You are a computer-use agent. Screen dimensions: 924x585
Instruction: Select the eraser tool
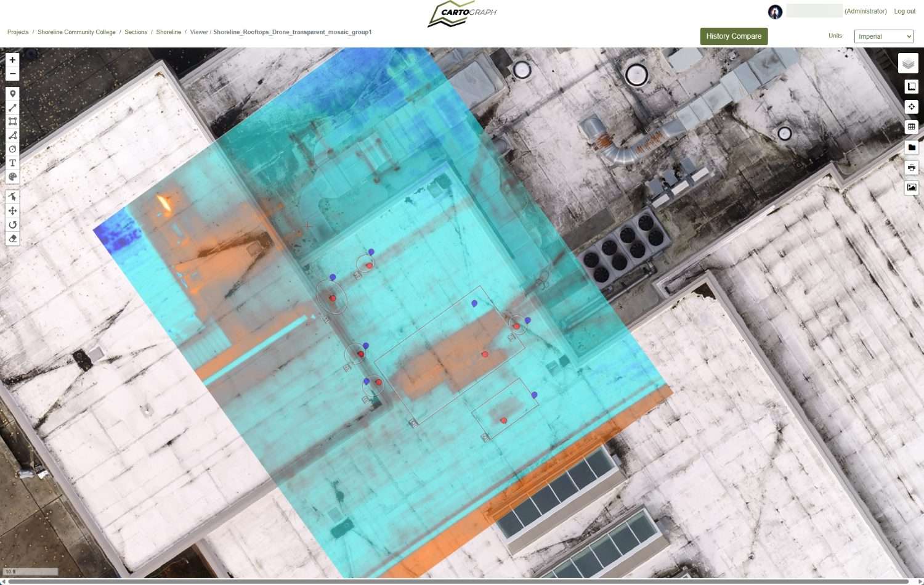click(12, 239)
